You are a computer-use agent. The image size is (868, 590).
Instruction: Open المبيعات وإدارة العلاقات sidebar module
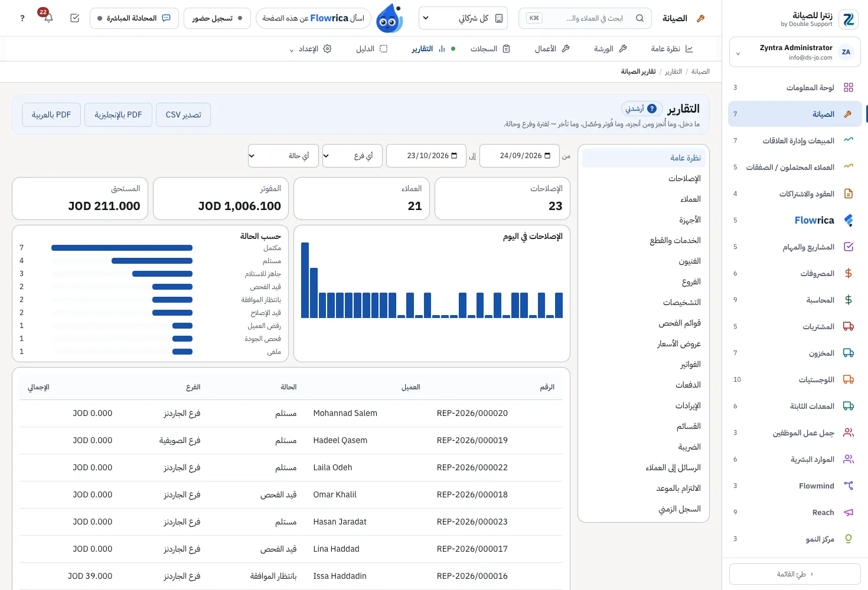(x=795, y=140)
